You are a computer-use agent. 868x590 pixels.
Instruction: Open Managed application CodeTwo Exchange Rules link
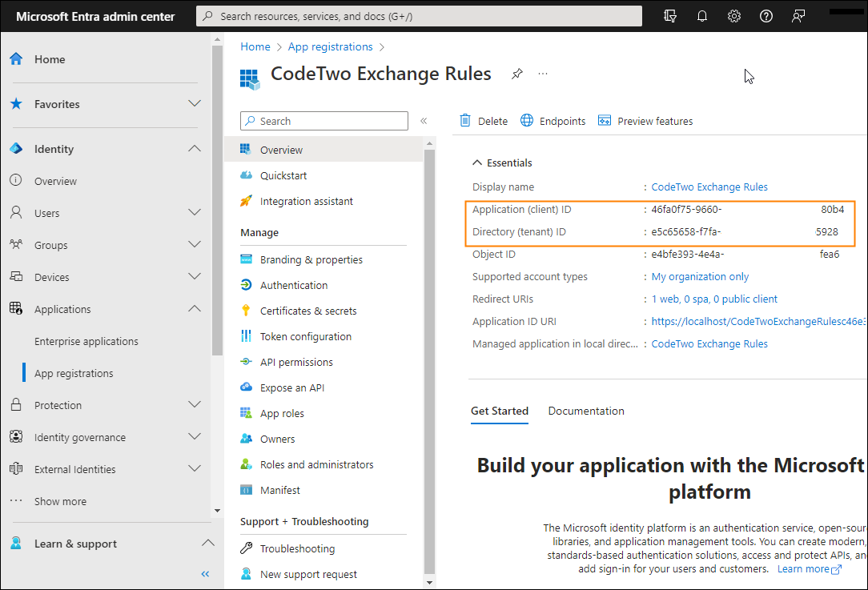point(709,343)
